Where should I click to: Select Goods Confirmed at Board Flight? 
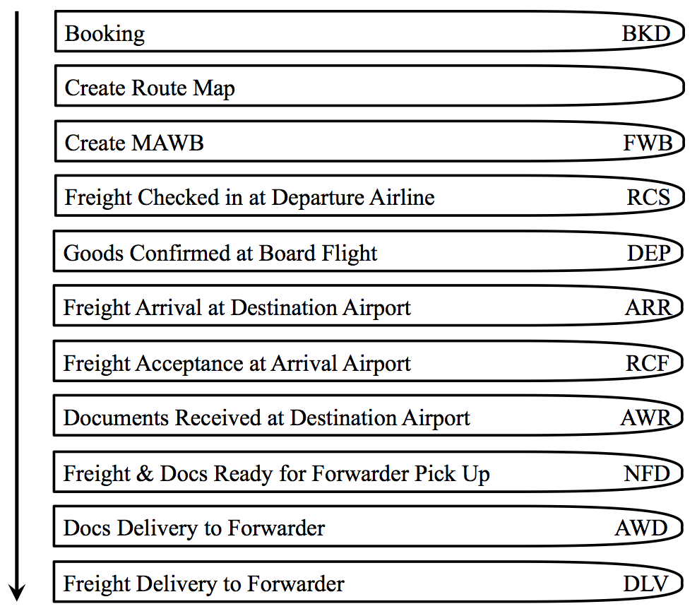(220, 253)
